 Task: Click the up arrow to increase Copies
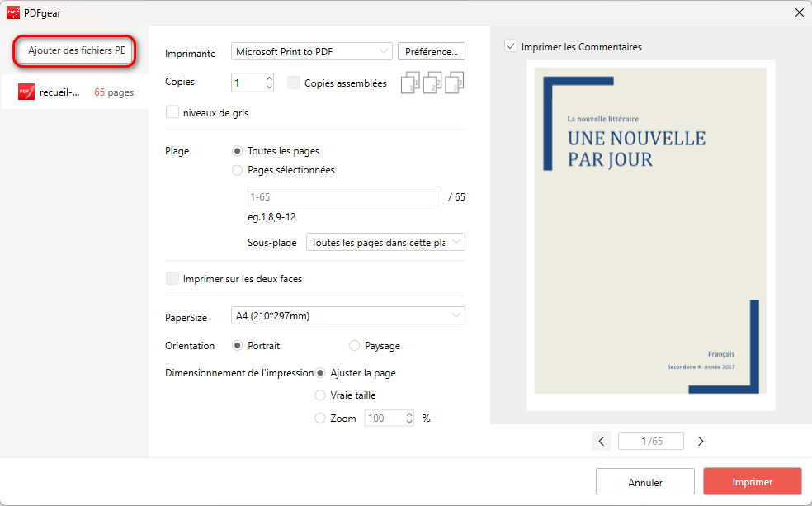tap(268, 78)
